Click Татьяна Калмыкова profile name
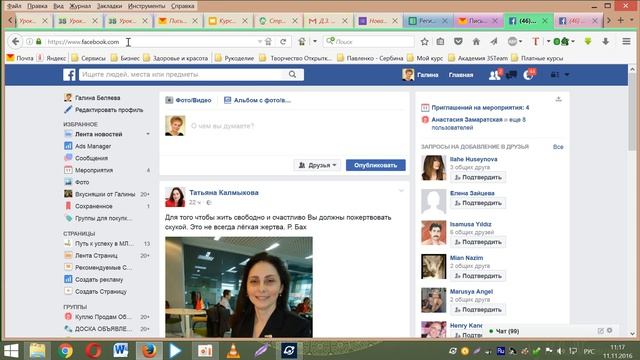This screenshot has height=360, width=640. tap(224, 192)
